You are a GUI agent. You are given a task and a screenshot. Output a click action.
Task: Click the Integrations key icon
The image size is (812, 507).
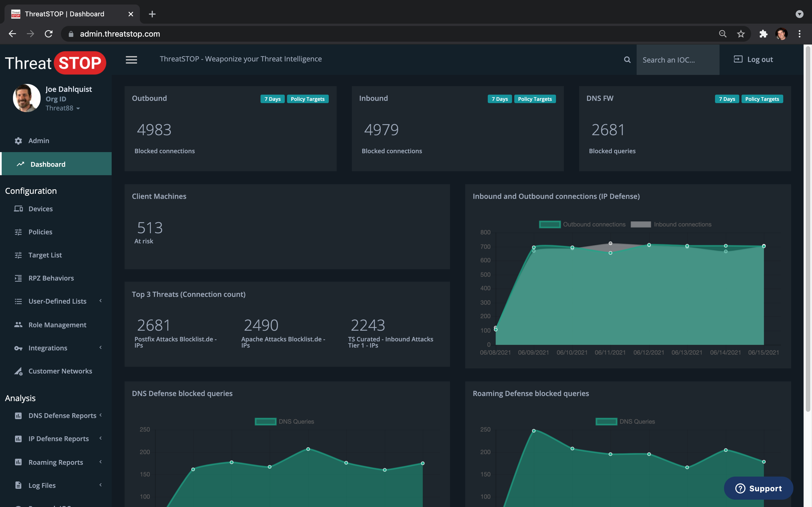pos(18,348)
